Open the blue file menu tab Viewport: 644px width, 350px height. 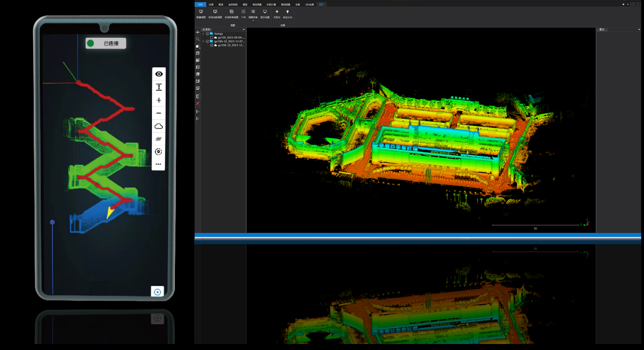200,4
